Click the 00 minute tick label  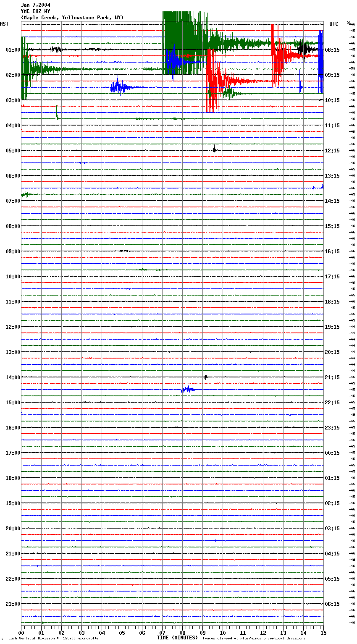[x=21, y=633]
